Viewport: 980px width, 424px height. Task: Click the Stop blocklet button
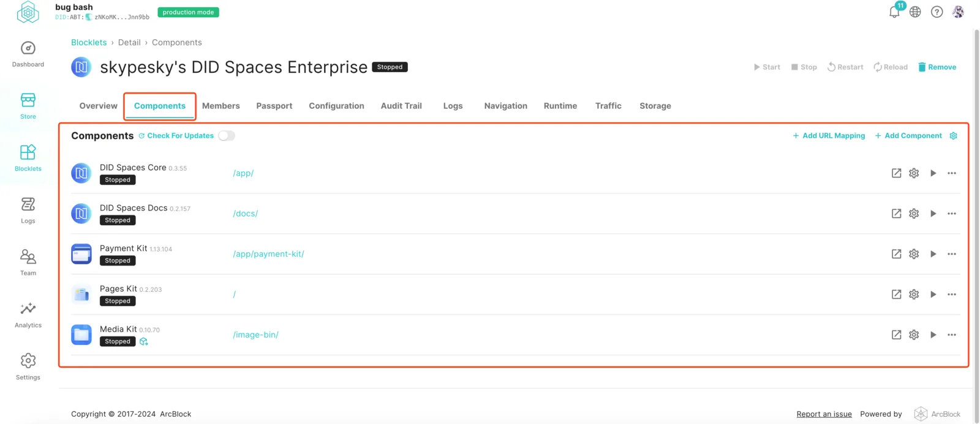tap(804, 67)
